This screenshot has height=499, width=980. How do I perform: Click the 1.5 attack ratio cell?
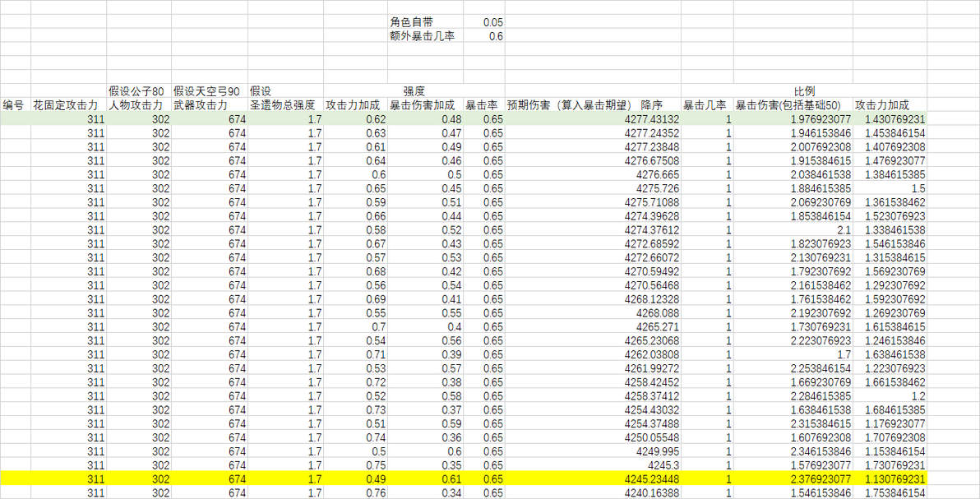[890, 187]
